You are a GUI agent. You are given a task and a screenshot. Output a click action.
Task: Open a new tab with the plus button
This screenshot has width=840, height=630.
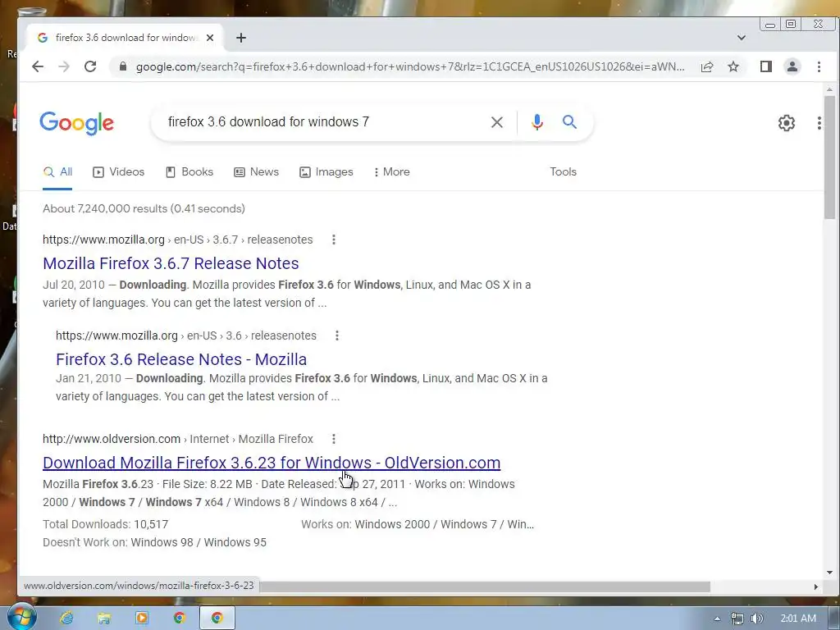241,38
